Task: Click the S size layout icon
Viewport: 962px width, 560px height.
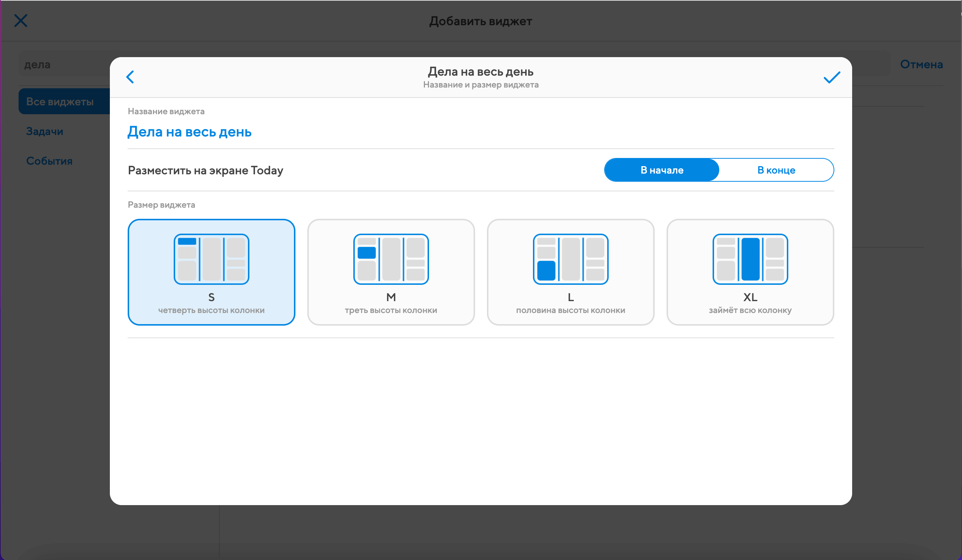Action: coord(211,259)
